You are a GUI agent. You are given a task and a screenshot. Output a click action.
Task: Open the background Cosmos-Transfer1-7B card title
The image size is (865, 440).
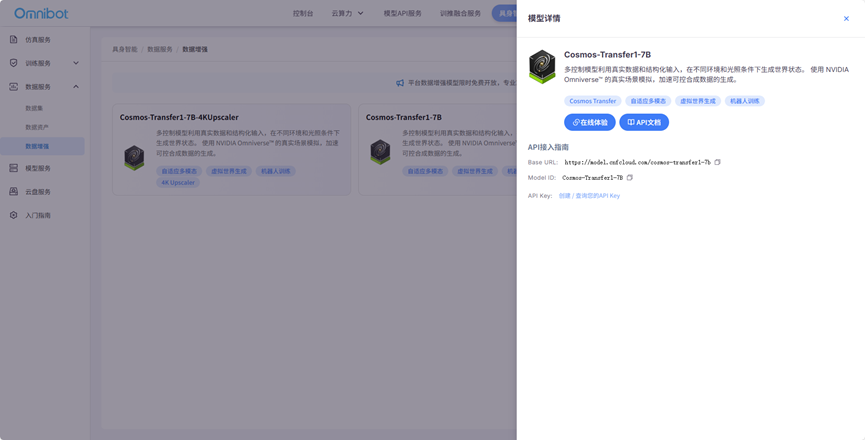tap(403, 117)
